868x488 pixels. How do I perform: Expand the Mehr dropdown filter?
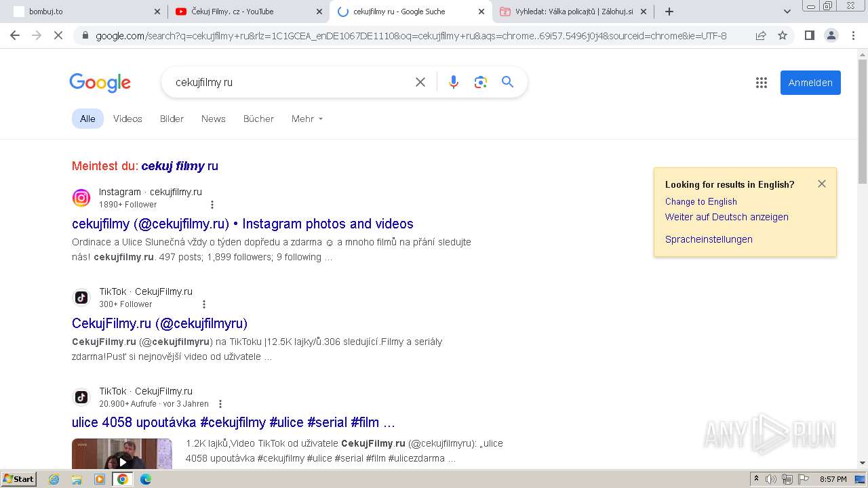click(307, 119)
